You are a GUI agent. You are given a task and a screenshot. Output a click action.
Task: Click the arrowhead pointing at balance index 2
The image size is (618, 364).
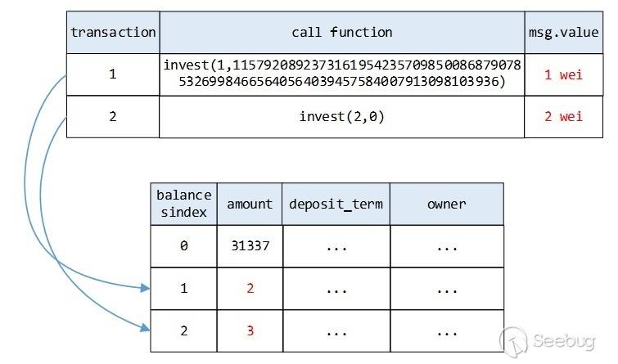[146, 329]
